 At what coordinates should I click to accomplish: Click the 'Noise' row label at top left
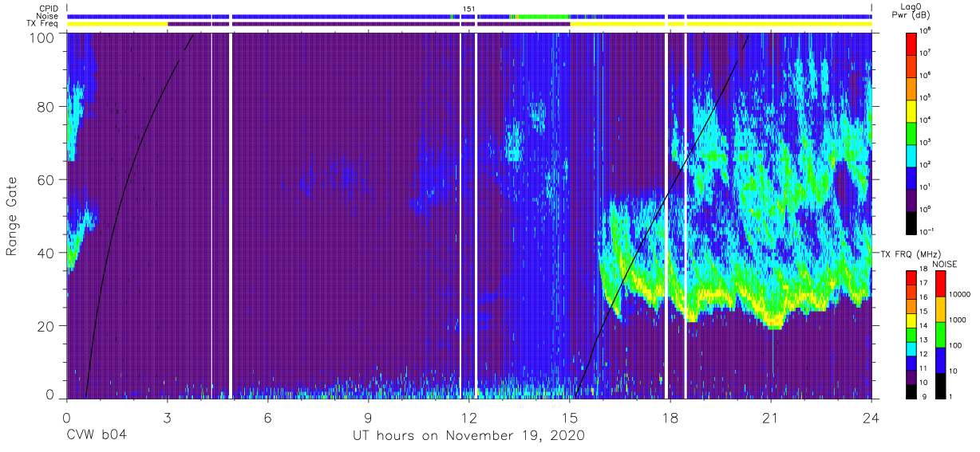pyautogui.click(x=49, y=16)
